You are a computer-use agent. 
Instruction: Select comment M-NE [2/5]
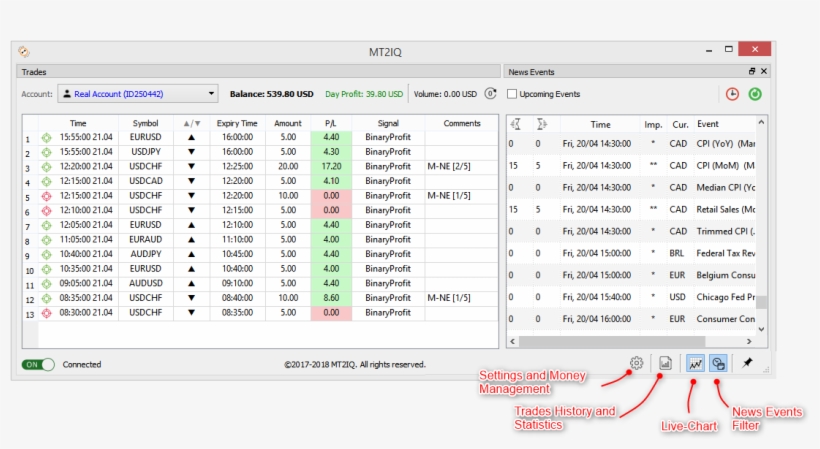click(x=449, y=166)
